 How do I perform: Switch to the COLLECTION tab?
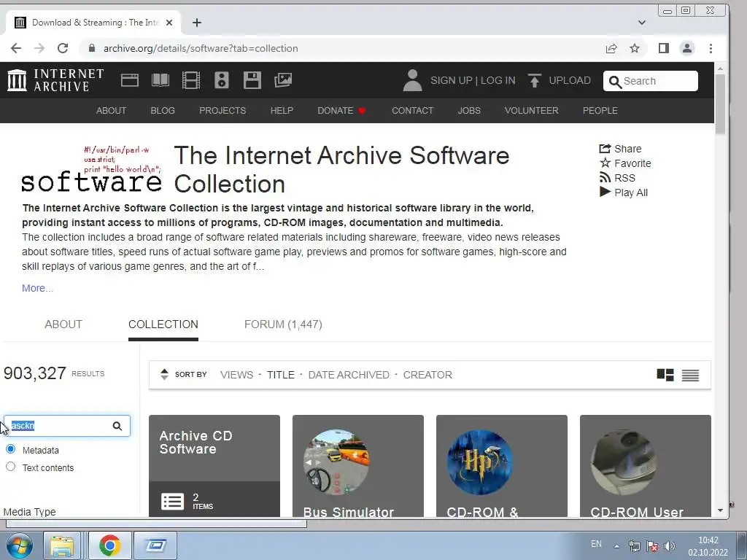point(163,324)
